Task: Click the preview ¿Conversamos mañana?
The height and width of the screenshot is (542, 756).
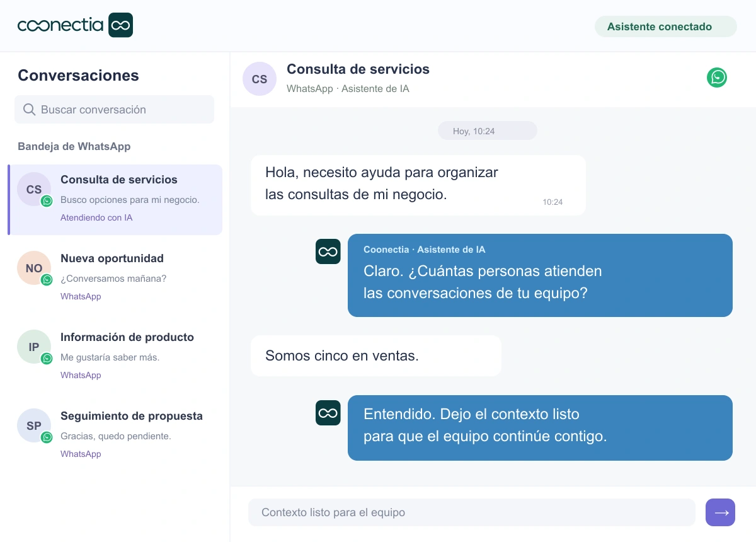Action: pos(113,279)
